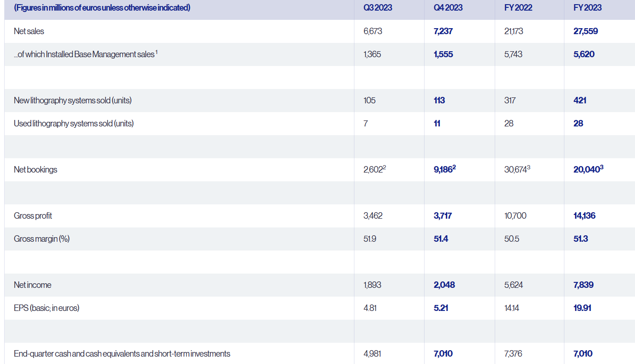The image size is (635, 364).
Task: Click the FY 2022 column header
Action: point(518,8)
